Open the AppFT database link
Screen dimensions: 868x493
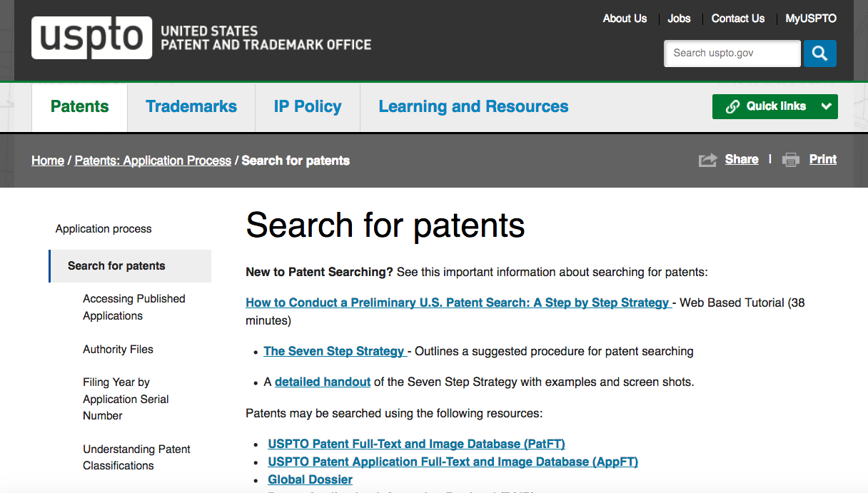click(453, 462)
